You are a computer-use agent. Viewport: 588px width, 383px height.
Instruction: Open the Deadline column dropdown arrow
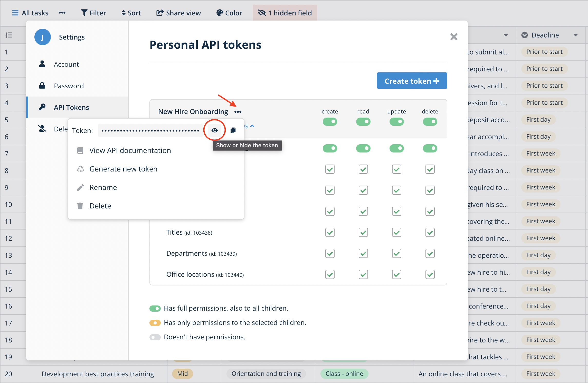(x=575, y=35)
